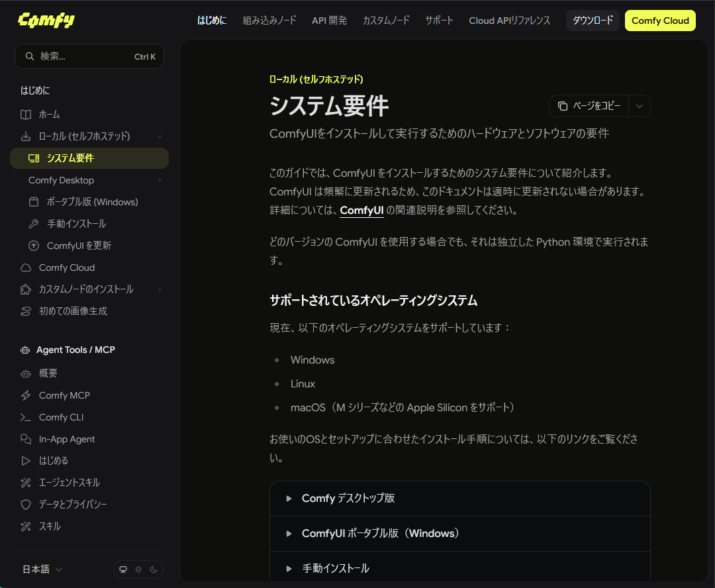Expand the Comfy デスクトップ版 section

point(459,499)
